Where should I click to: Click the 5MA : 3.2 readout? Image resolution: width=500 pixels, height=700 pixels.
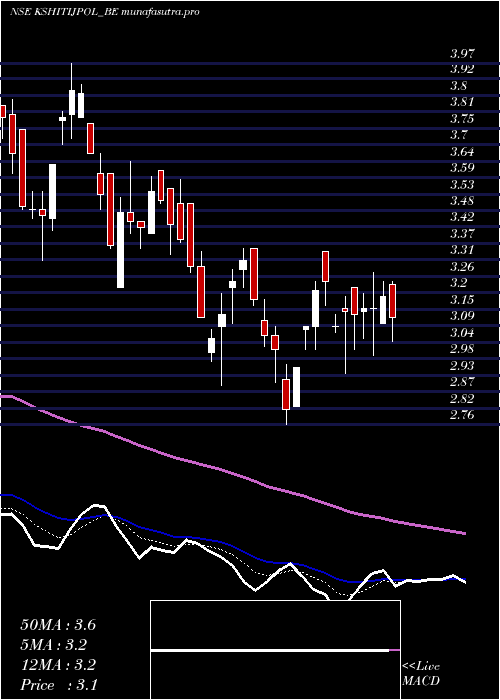(54, 645)
